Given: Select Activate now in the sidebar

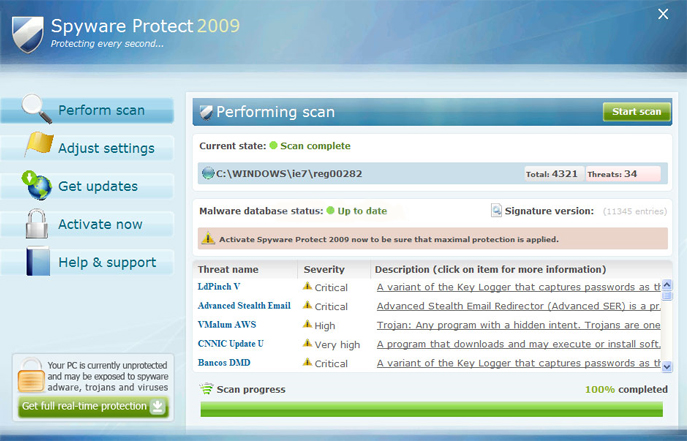Looking at the screenshot, I should (x=87, y=224).
